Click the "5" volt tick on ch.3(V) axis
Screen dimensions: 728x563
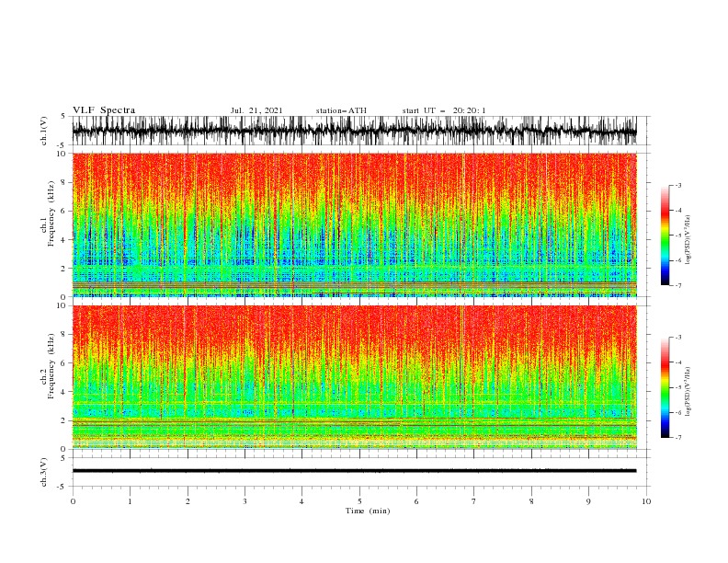click(x=63, y=457)
